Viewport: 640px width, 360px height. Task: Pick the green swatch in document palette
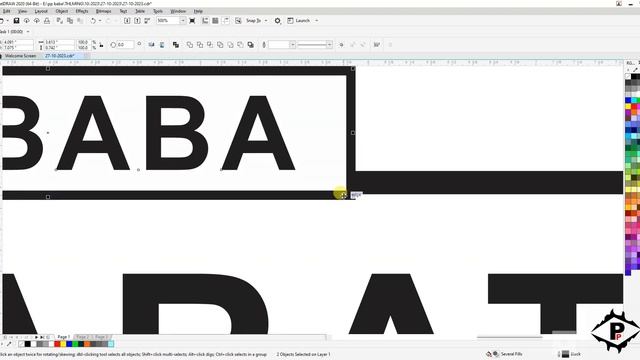(x=75, y=344)
